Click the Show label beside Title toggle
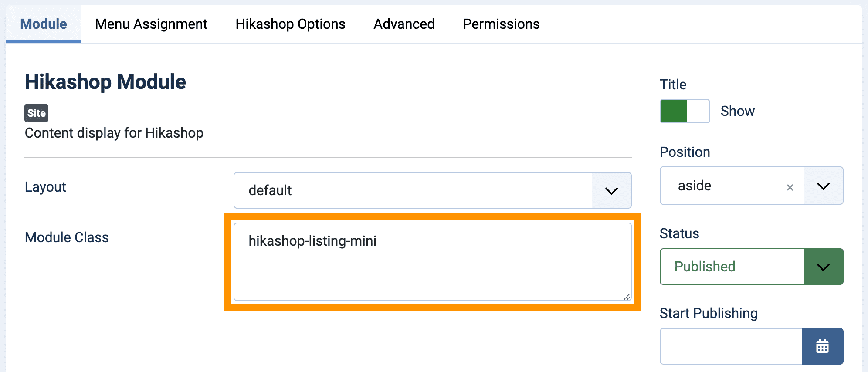This screenshot has height=372, width=868. (737, 111)
